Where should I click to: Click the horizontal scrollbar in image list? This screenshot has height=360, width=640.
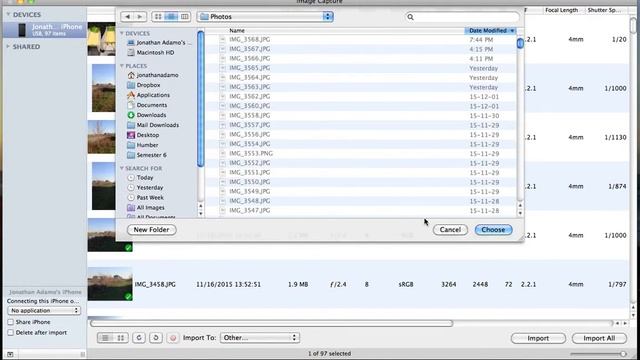coord(271,323)
